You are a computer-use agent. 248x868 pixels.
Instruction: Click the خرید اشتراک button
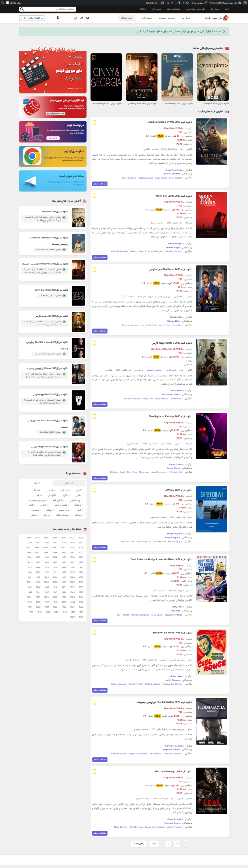(127, 18)
